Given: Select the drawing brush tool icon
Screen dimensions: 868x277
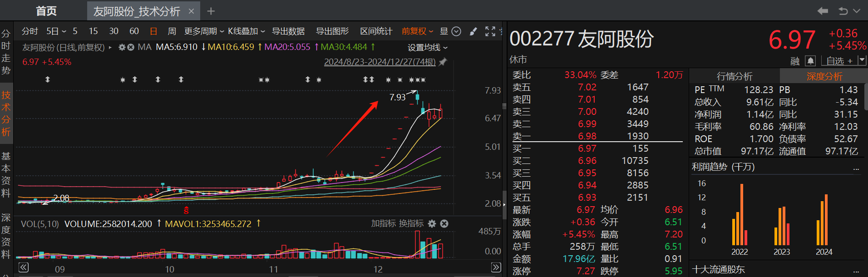Looking at the screenshot, I should pyautogui.click(x=473, y=31).
